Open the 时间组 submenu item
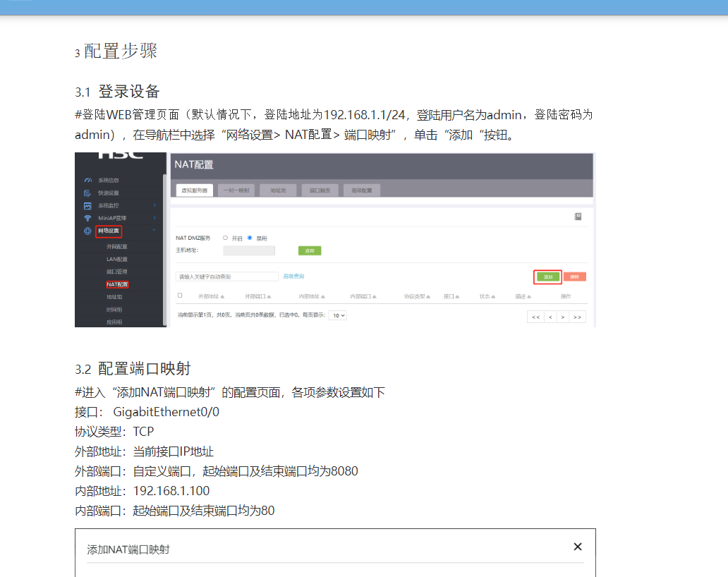Image resolution: width=728 pixels, height=577 pixels. pyautogui.click(x=114, y=310)
